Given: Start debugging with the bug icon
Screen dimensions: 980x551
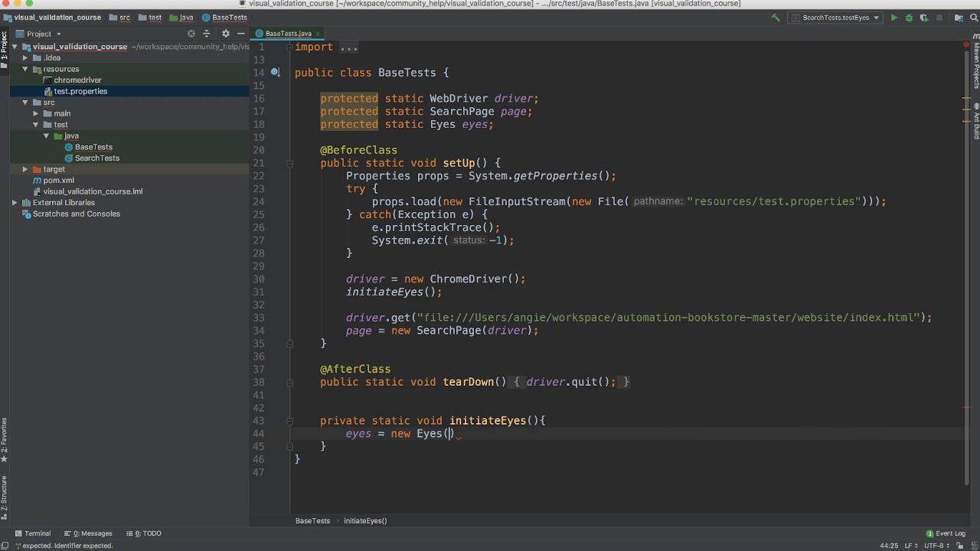Looking at the screenshot, I should pos(909,18).
